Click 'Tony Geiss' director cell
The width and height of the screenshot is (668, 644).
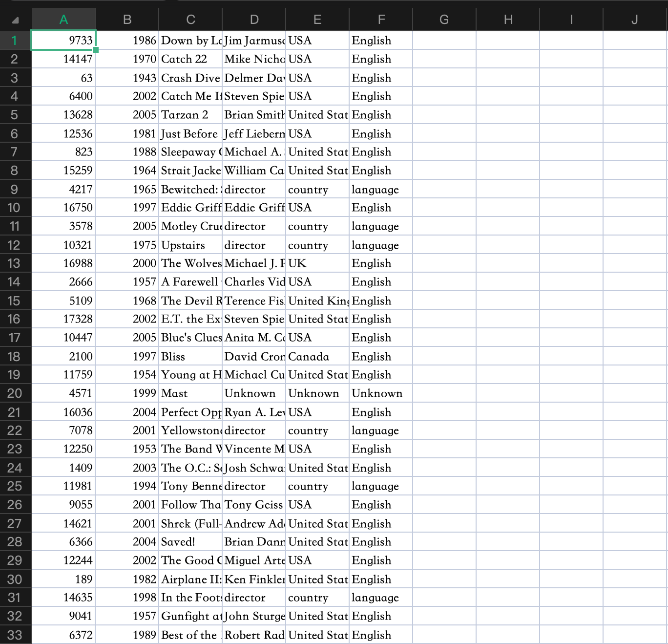click(x=254, y=505)
